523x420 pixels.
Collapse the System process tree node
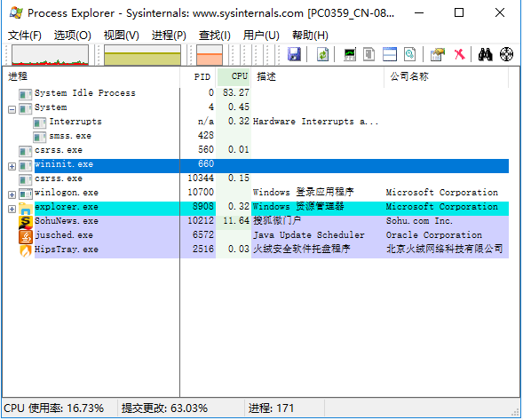pyautogui.click(x=12, y=109)
